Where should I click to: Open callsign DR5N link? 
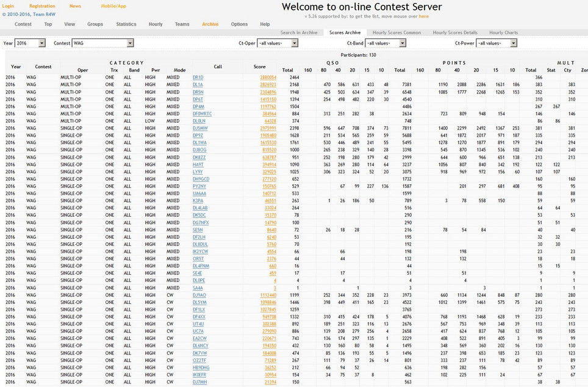(x=198, y=92)
